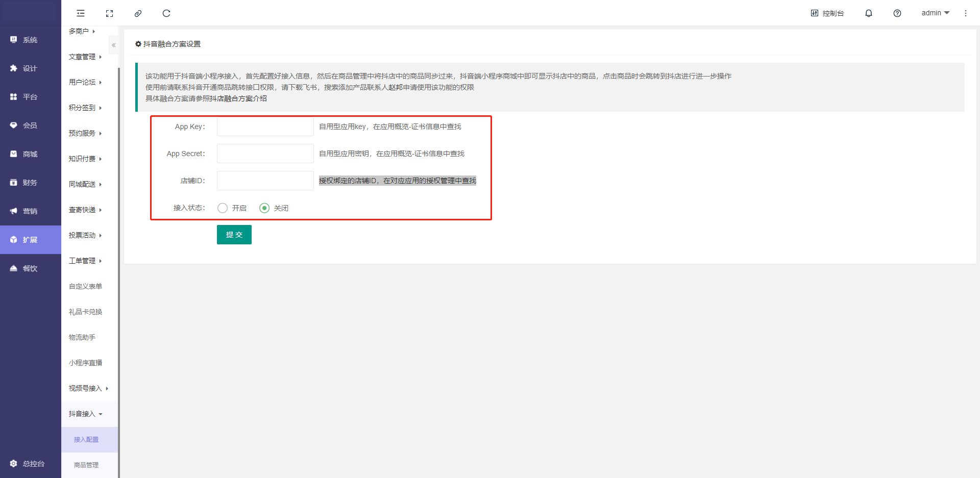Open the help question mark icon
980x478 pixels.
tap(897, 13)
